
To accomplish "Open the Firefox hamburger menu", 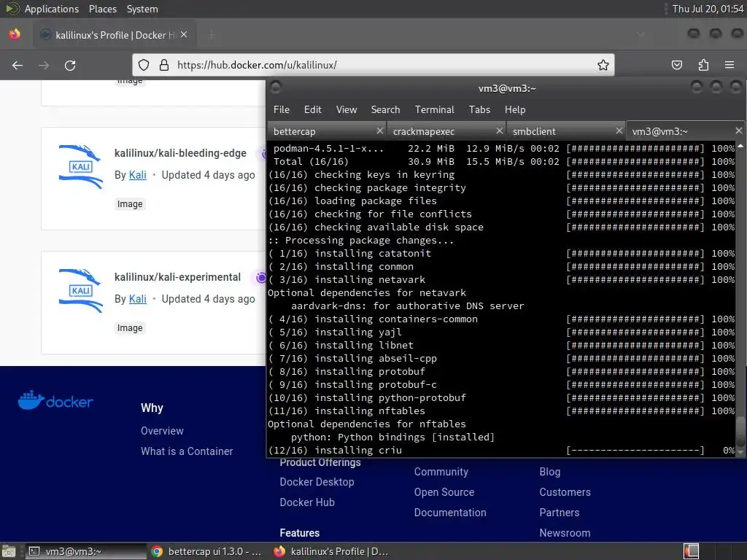I will pyautogui.click(x=729, y=65).
